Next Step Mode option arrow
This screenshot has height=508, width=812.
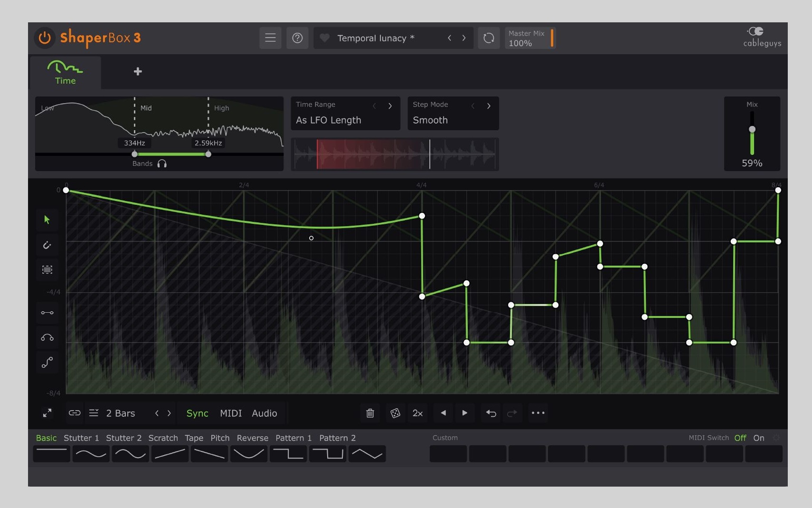tap(489, 105)
